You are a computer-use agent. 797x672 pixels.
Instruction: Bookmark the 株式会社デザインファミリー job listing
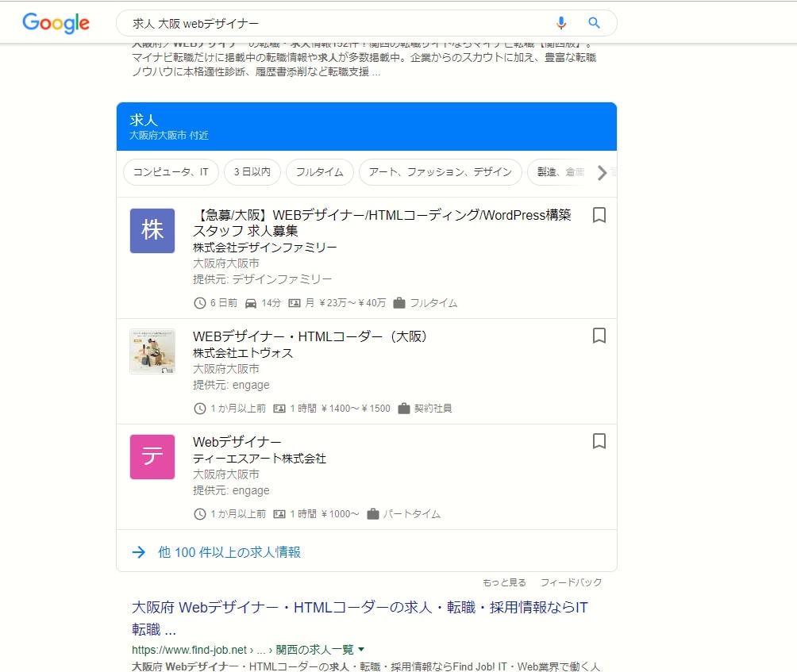point(599,215)
